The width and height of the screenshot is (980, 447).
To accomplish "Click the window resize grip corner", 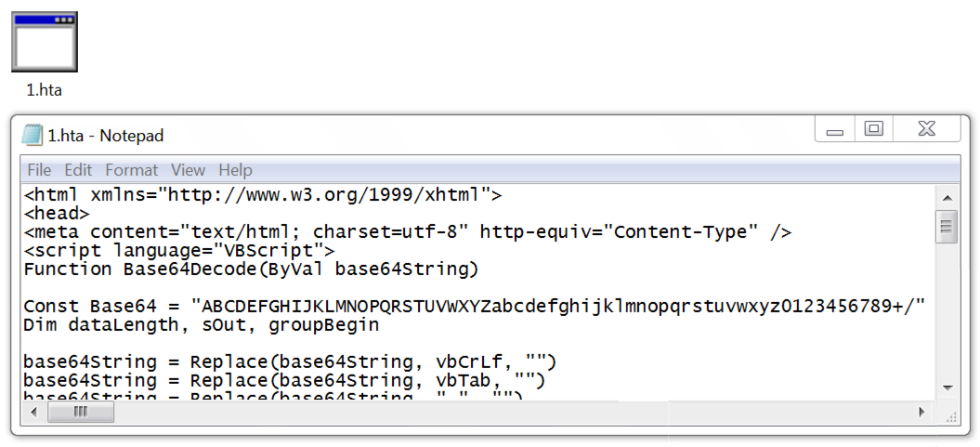I will click(x=952, y=415).
